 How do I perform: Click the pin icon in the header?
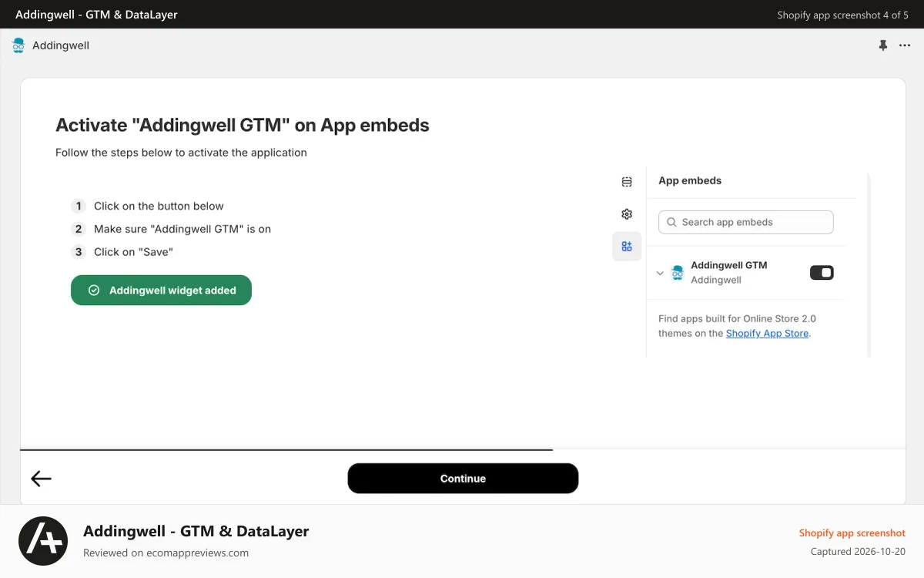click(x=883, y=45)
